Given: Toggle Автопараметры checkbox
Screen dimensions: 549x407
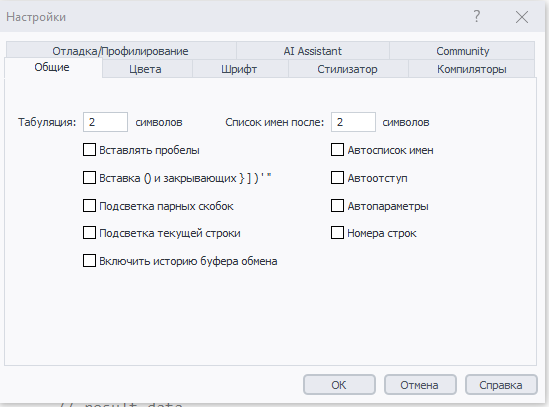Looking at the screenshot, I should pos(337,206).
